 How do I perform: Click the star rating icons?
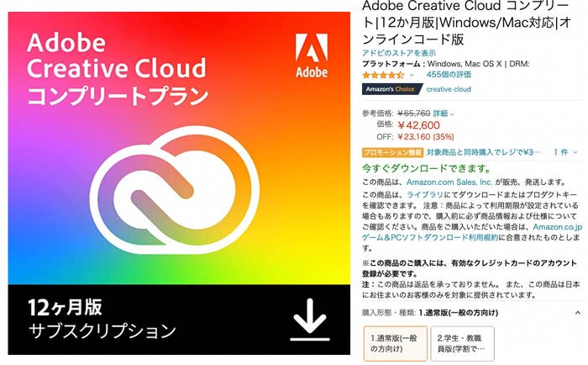click(383, 75)
